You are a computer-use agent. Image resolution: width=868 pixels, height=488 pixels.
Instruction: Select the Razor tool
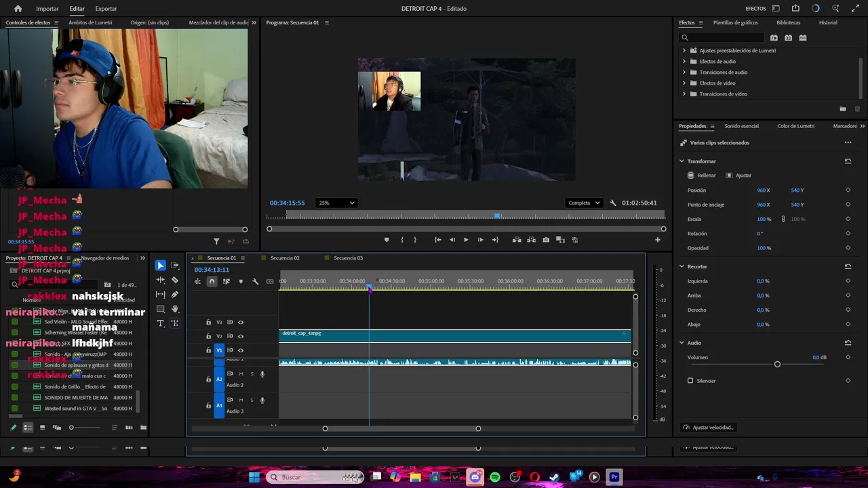[x=175, y=280]
